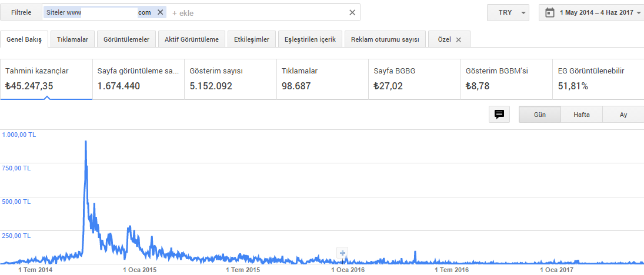Click the '+ ekle' filter input
Viewport: 644px width, 275px height.
(x=183, y=13)
